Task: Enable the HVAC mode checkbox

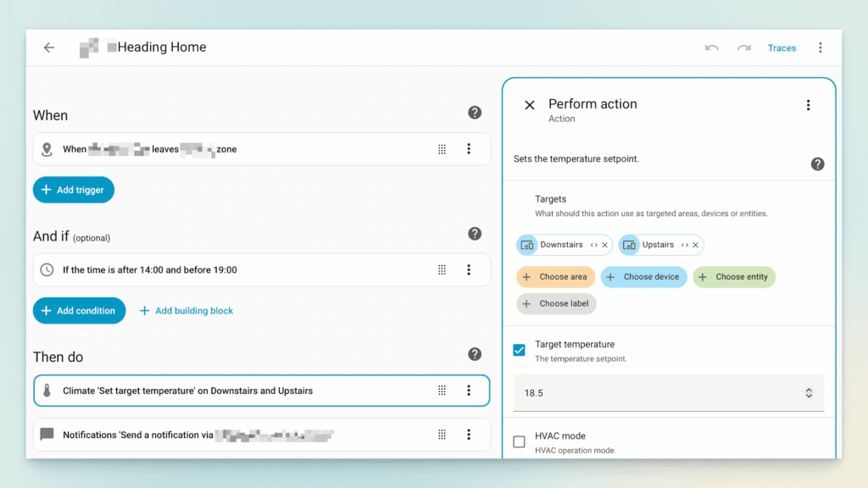Action: [x=519, y=441]
